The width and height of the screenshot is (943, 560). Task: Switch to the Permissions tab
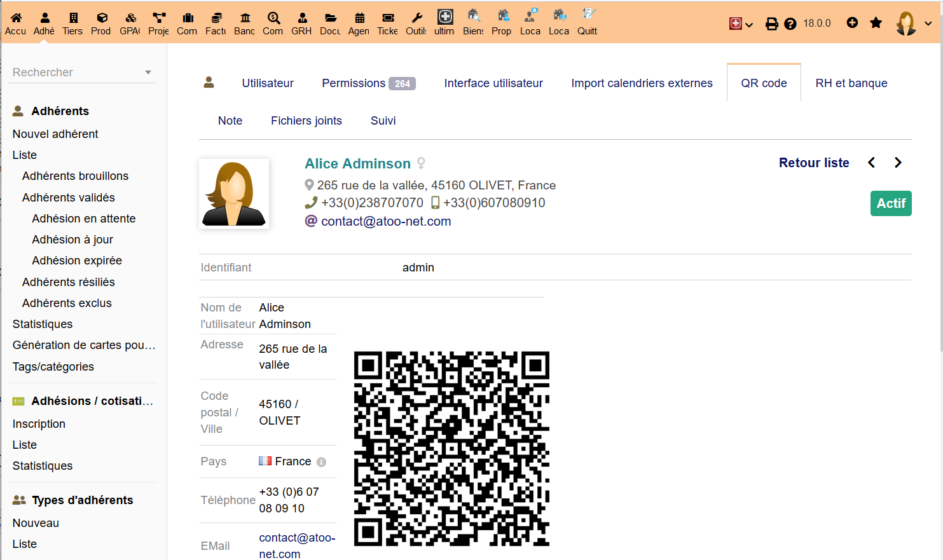click(x=368, y=83)
